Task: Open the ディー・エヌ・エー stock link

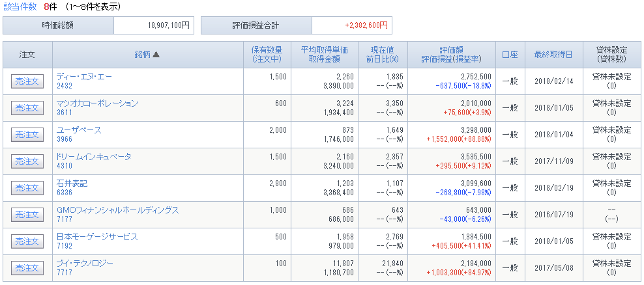Action: [x=84, y=77]
